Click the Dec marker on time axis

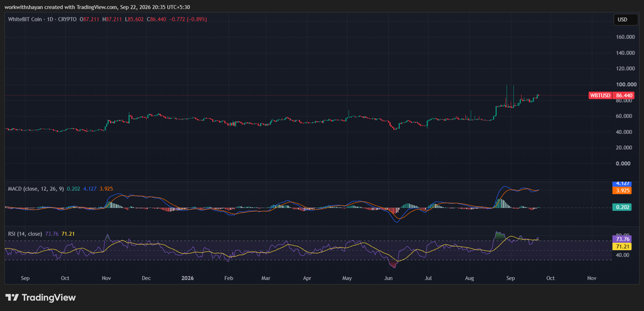click(x=146, y=278)
